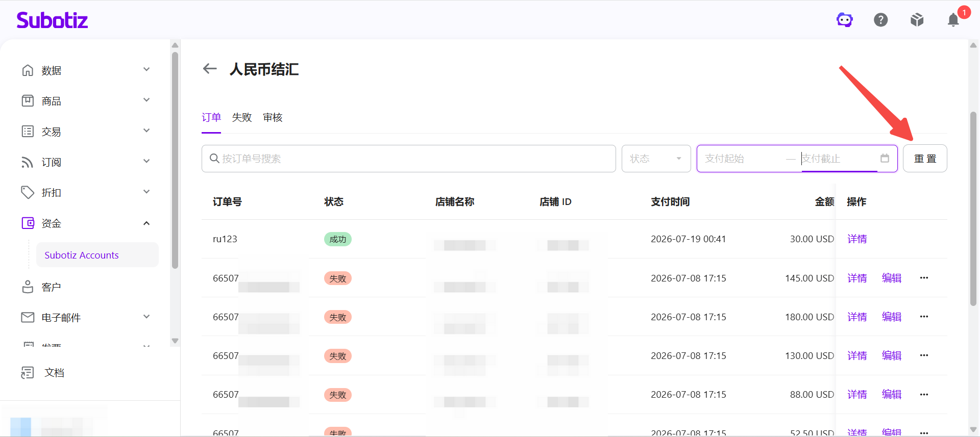This screenshot has height=437, width=980.
Task: Expand the 电子邮件 menu chevron
Action: pyautogui.click(x=146, y=317)
